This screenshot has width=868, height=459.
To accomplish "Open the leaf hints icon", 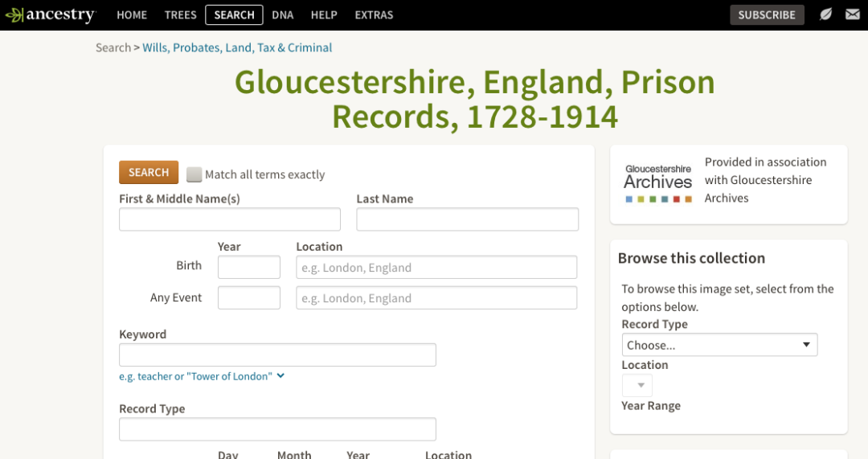I will pos(825,14).
